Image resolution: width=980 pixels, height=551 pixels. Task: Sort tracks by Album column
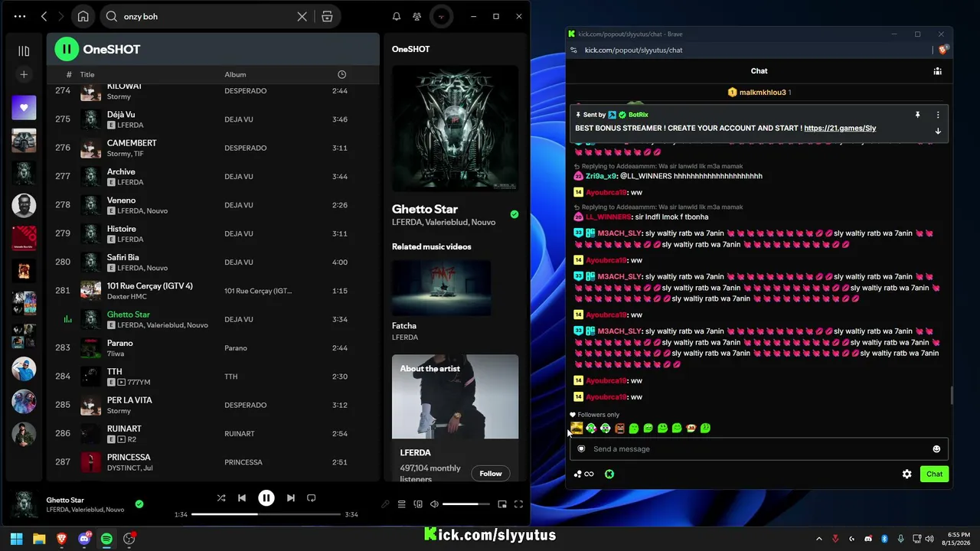(235, 74)
